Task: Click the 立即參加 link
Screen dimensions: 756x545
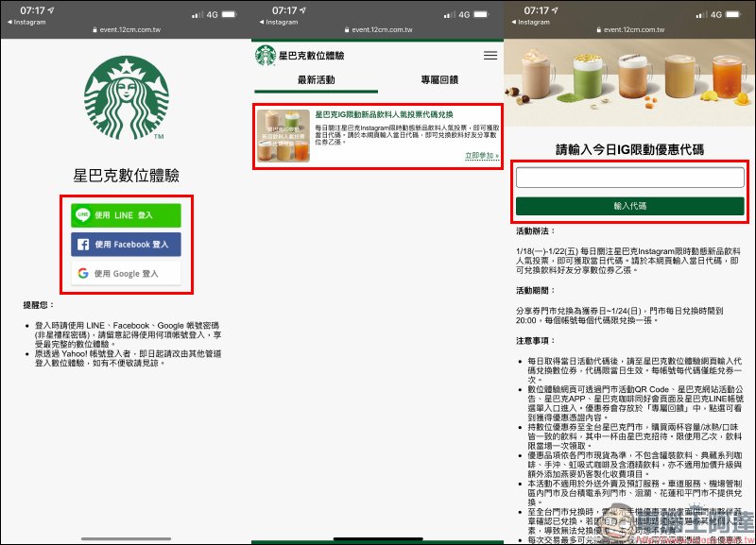Action: point(482,156)
